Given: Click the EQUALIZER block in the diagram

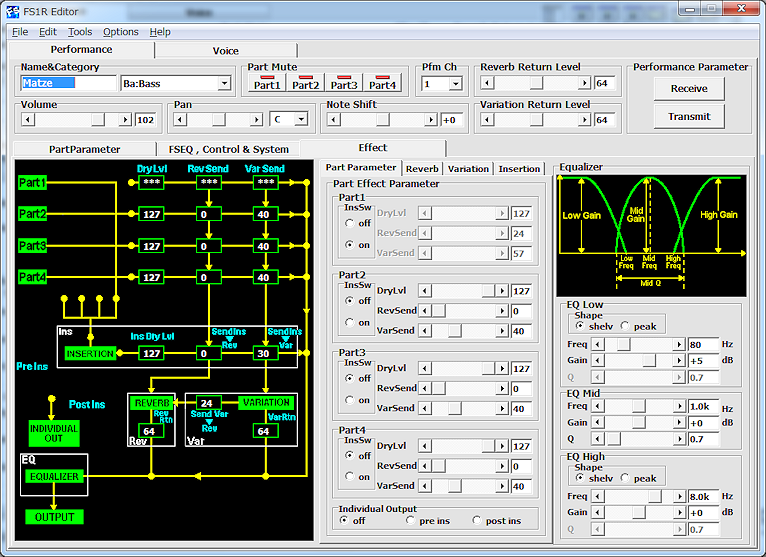Looking at the screenshot, I should [x=54, y=476].
